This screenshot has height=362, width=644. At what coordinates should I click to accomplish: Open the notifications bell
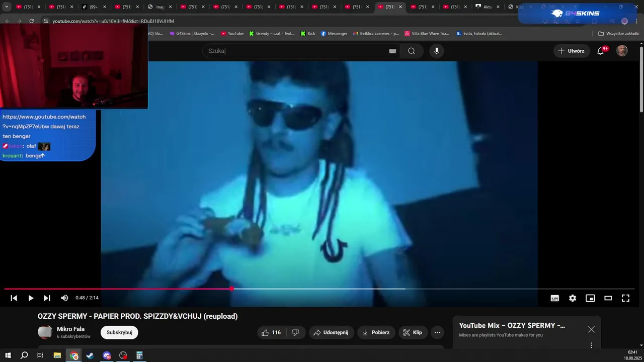point(601,51)
